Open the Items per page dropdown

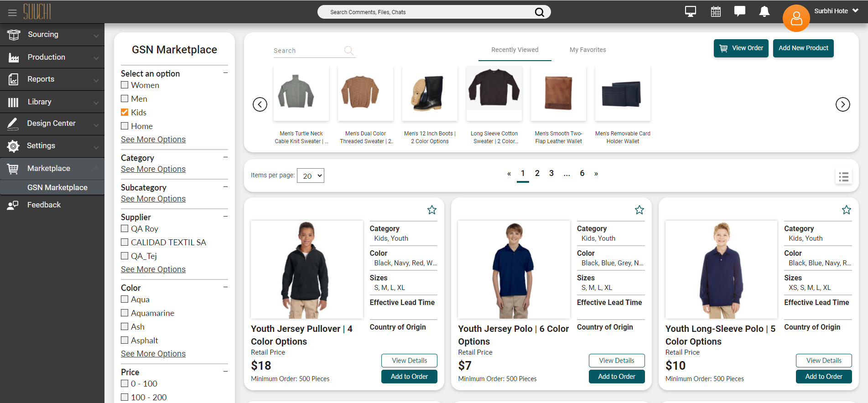click(311, 176)
